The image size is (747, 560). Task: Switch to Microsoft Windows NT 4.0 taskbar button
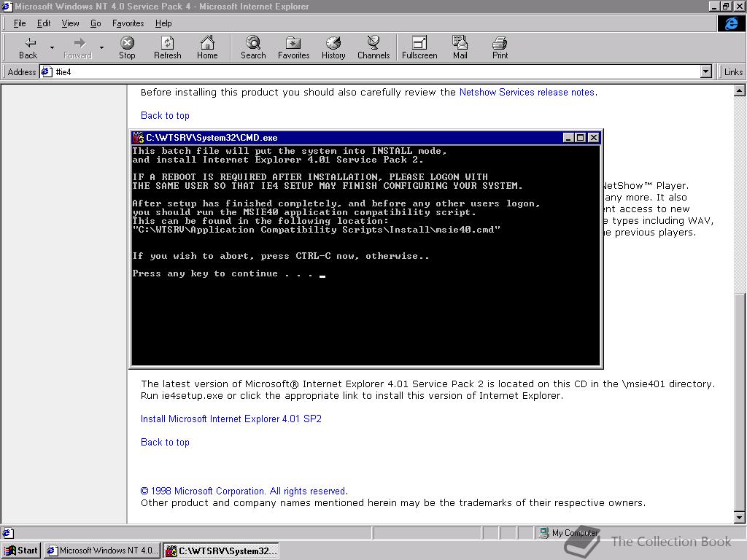(x=102, y=551)
